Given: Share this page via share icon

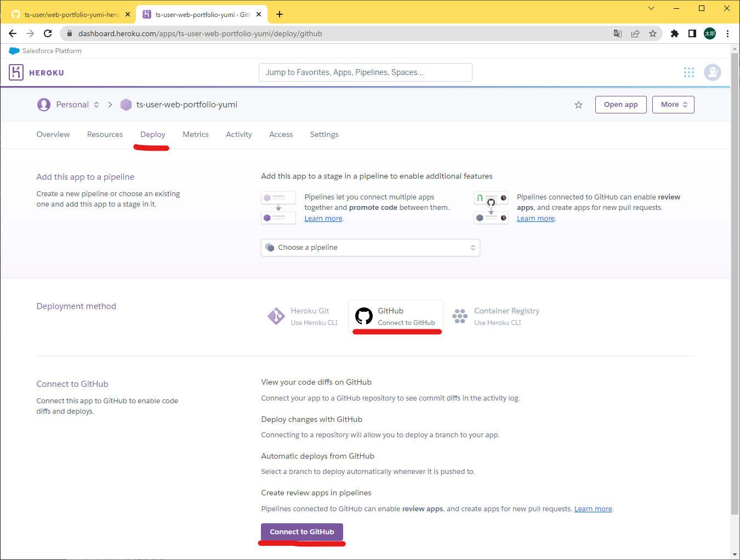Looking at the screenshot, I should (x=635, y=33).
